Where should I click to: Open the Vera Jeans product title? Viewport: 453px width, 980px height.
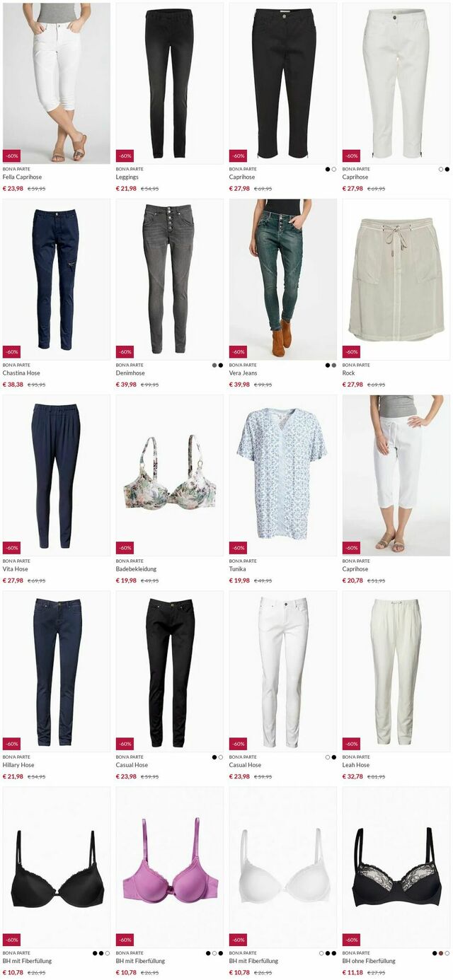pyautogui.click(x=243, y=373)
